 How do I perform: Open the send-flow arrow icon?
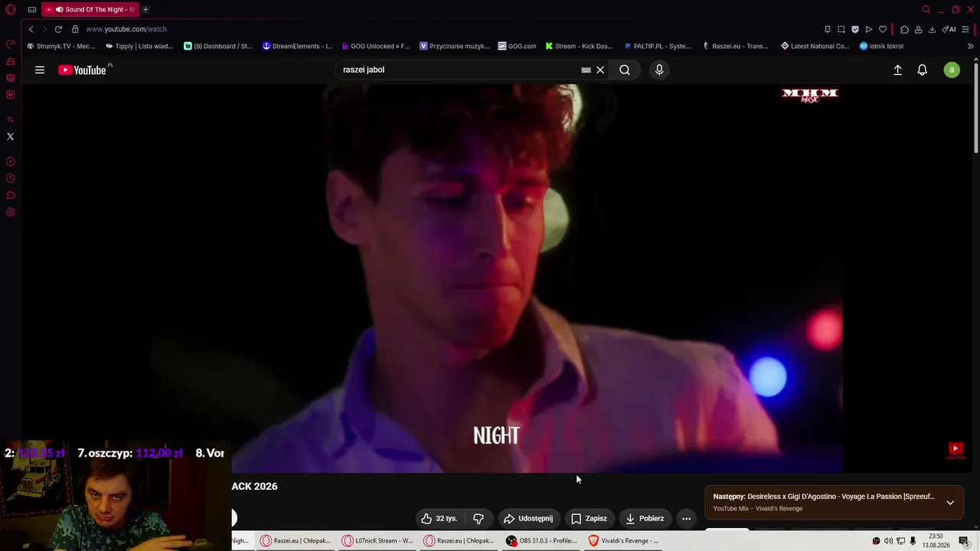tap(869, 29)
